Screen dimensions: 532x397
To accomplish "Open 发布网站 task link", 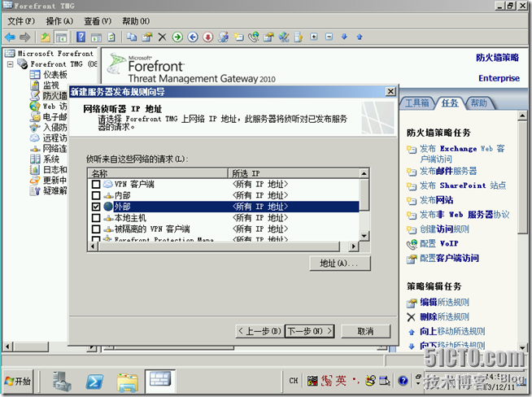I will (x=436, y=200).
